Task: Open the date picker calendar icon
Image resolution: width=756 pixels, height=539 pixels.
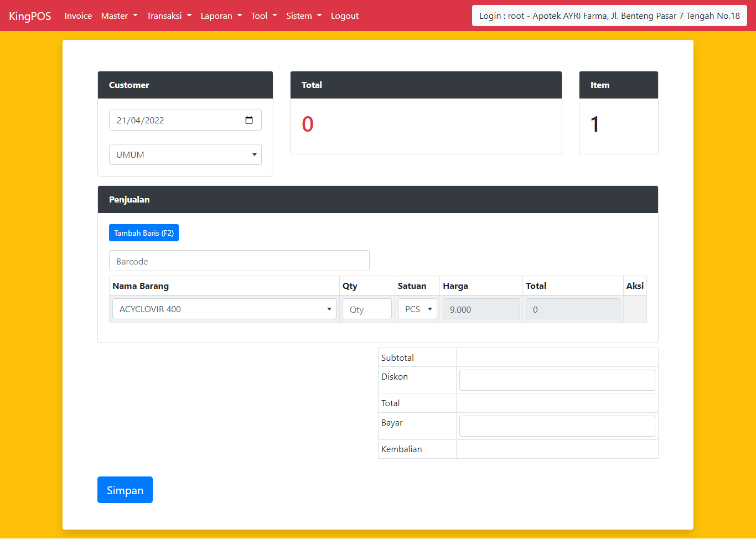Action: point(249,120)
